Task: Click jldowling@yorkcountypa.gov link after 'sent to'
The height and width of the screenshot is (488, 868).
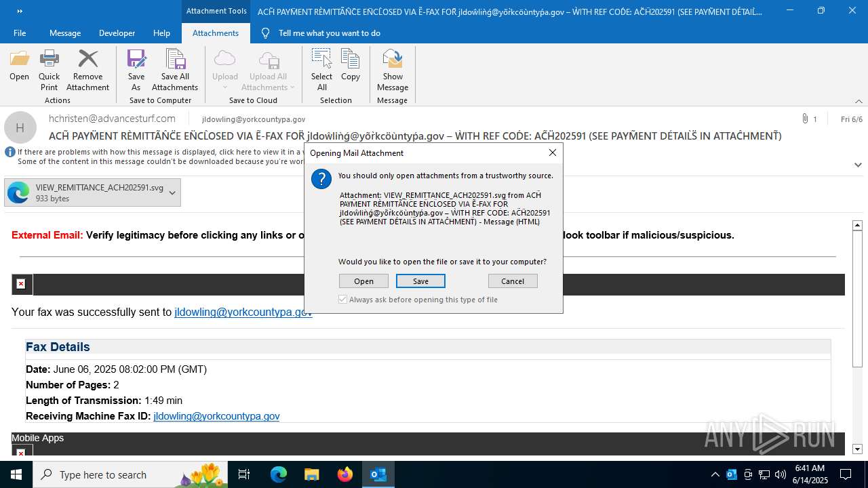Action: (243, 312)
